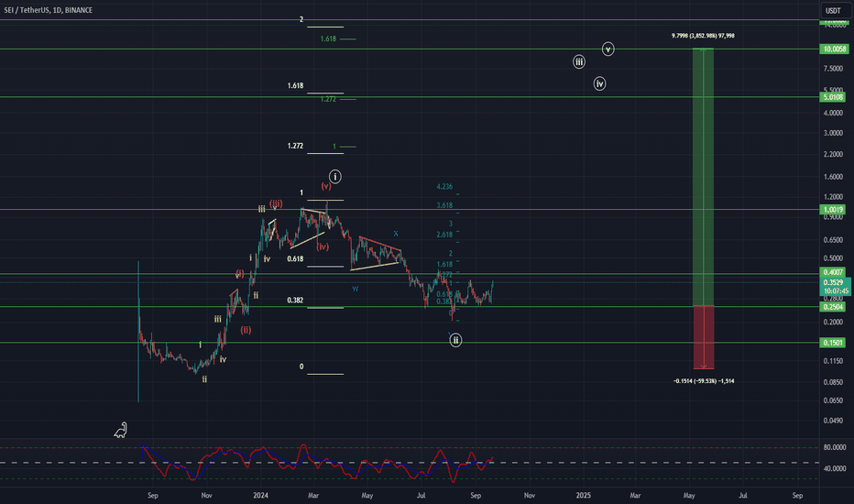The height and width of the screenshot is (504, 854).
Task: Click the -0.1514 (-59.53%) stop label
Action: [x=703, y=381]
